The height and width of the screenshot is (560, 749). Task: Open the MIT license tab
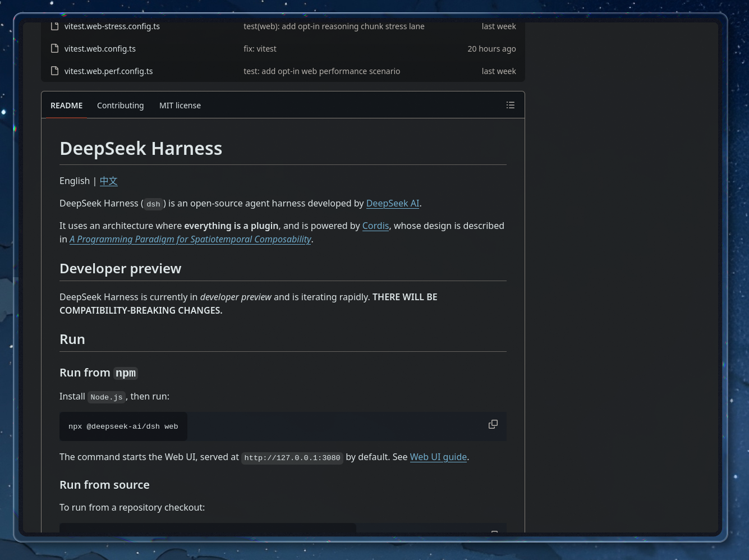180,105
